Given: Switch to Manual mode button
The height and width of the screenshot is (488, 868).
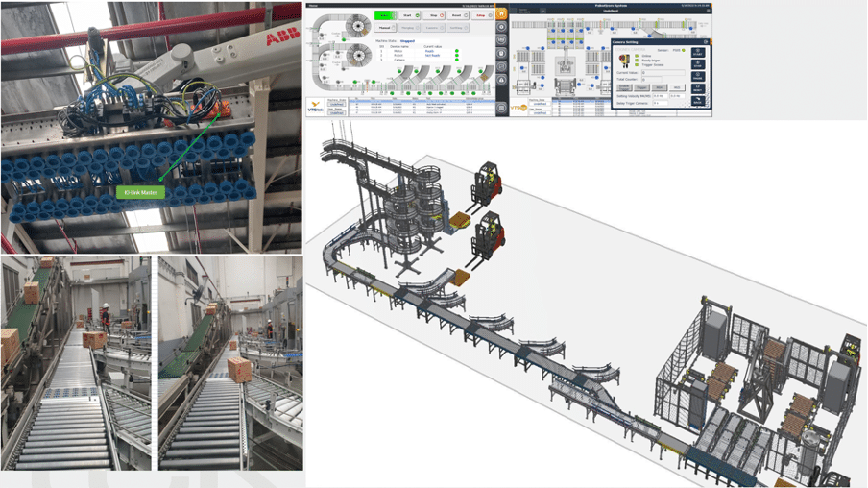Looking at the screenshot, I should pyautogui.click(x=384, y=28).
